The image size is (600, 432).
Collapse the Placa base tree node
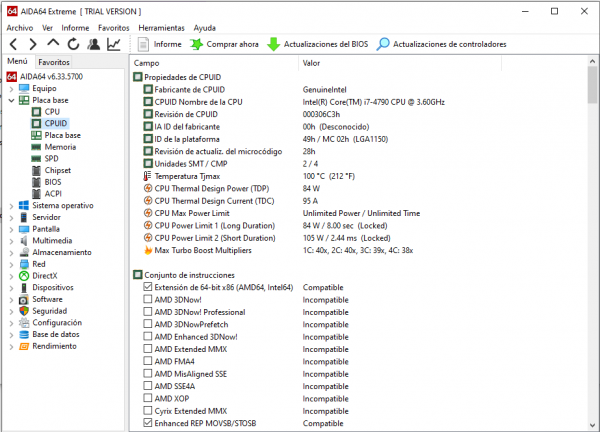pyautogui.click(x=11, y=100)
